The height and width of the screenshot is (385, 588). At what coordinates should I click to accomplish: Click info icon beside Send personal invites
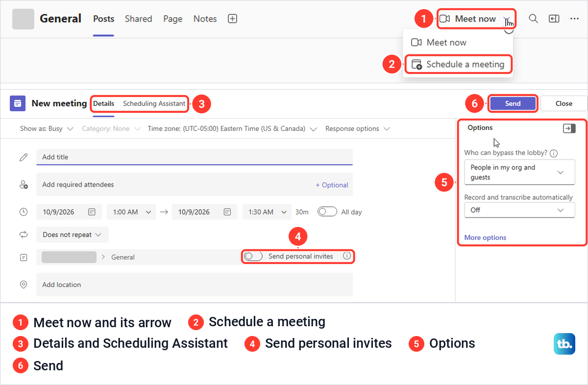click(x=347, y=256)
